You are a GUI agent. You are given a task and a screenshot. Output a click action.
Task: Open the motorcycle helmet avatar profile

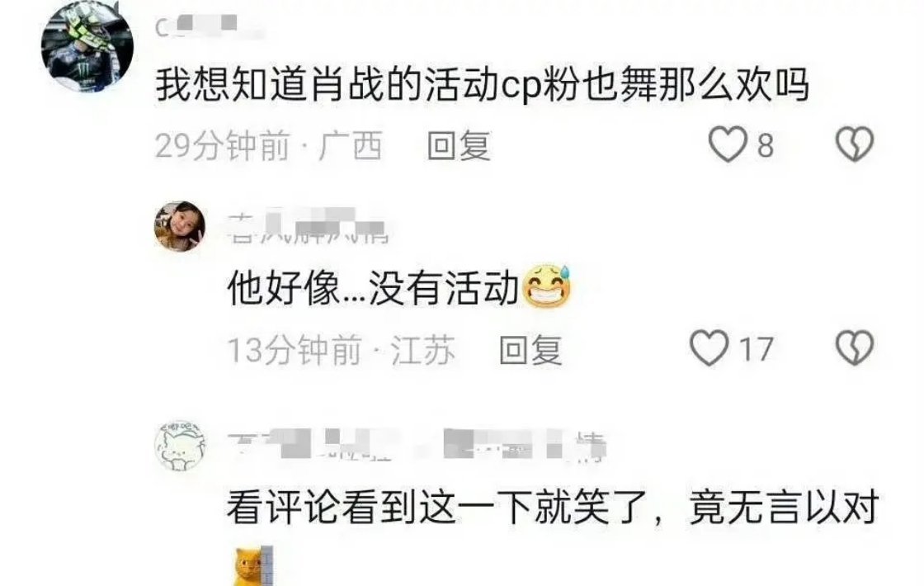(87, 47)
